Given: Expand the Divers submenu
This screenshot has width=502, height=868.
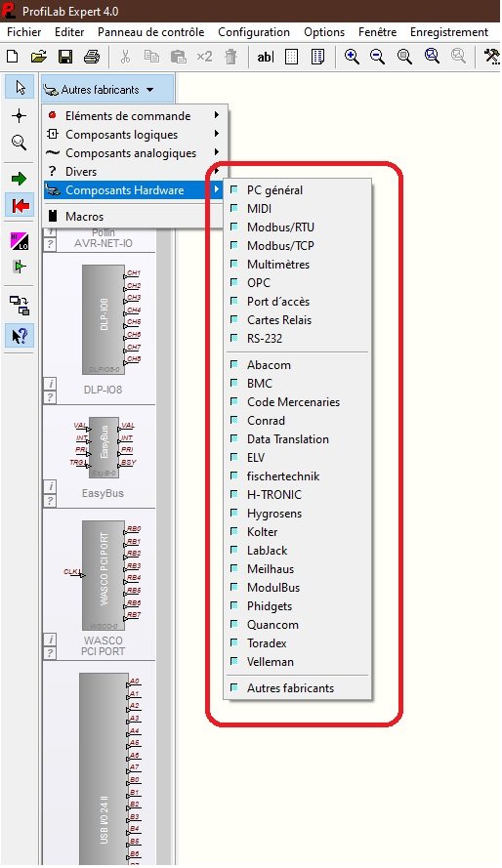Looking at the screenshot, I should [135, 172].
